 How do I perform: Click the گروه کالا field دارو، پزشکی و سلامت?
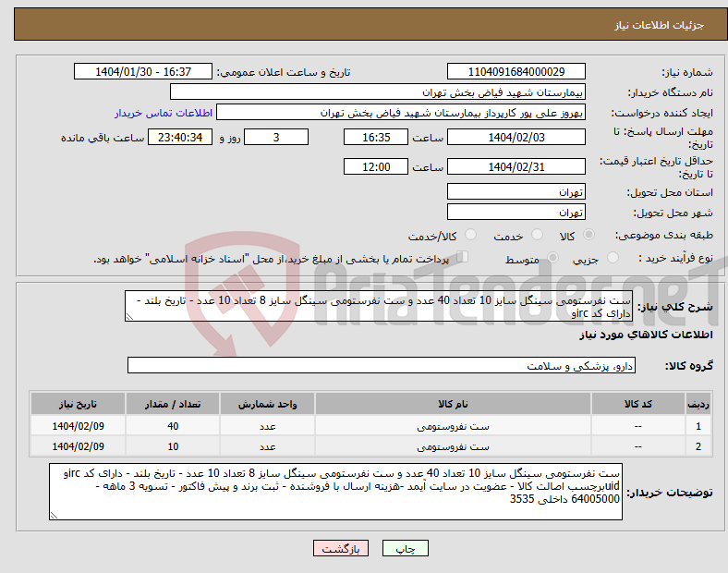pyautogui.click(x=382, y=365)
